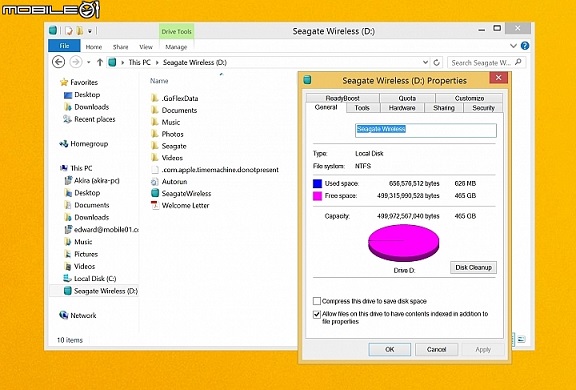Expand the ribbon with the chevron arrow
Screen dimensions: 576x390
tap(513, 46)
